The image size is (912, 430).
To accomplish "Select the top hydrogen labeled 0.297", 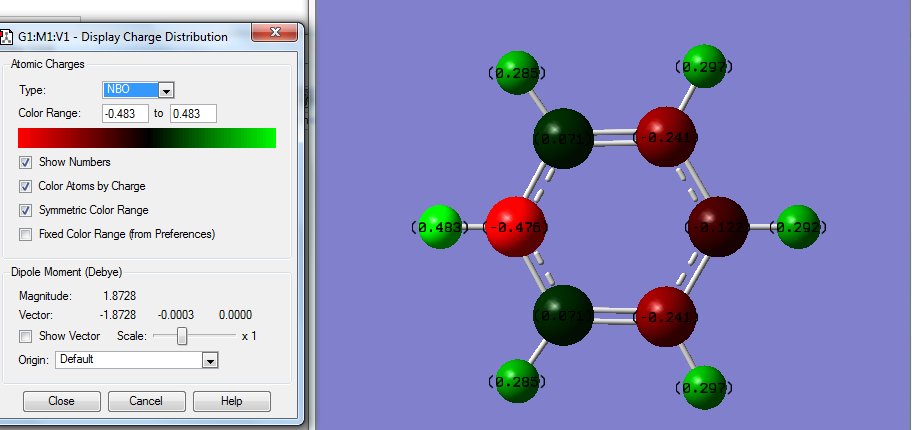I will (704, 66).
